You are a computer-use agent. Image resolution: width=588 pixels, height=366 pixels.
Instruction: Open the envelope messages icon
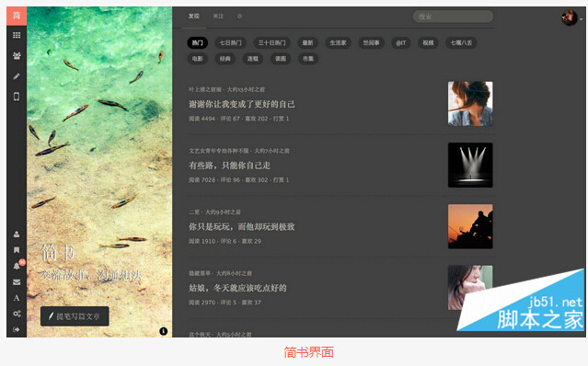17,282
